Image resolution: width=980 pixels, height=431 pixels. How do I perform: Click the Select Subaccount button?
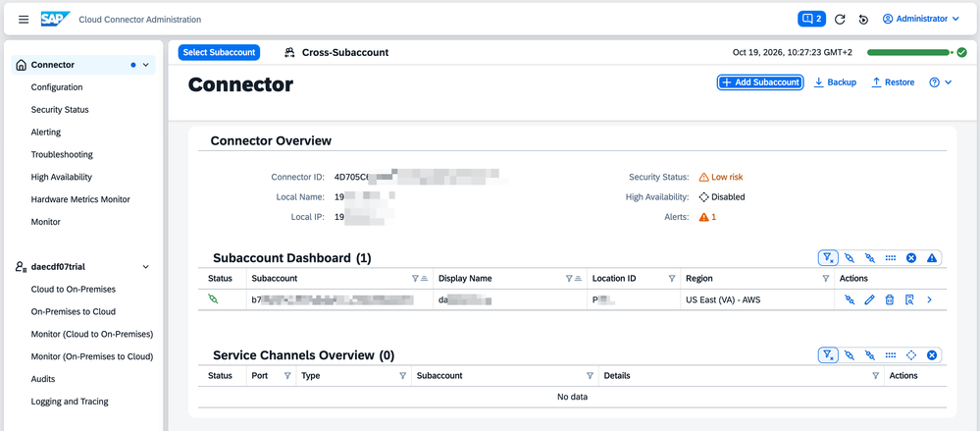point(219,53)
